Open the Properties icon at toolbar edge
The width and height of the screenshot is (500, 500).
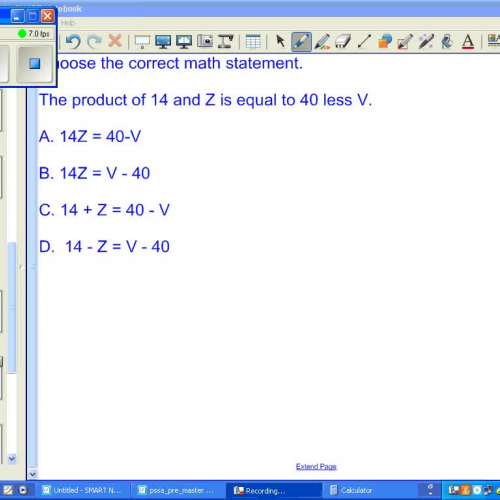tap(494, 41)
